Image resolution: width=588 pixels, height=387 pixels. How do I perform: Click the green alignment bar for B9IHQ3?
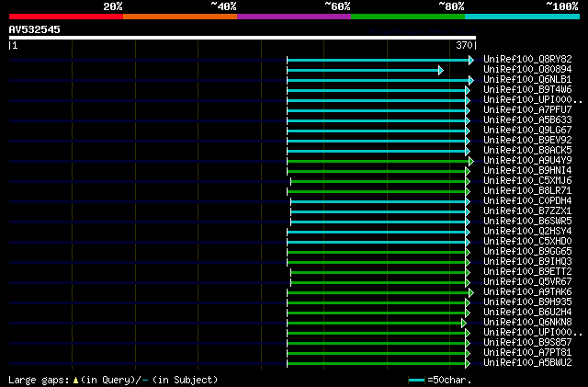click(x=379, y=263)
